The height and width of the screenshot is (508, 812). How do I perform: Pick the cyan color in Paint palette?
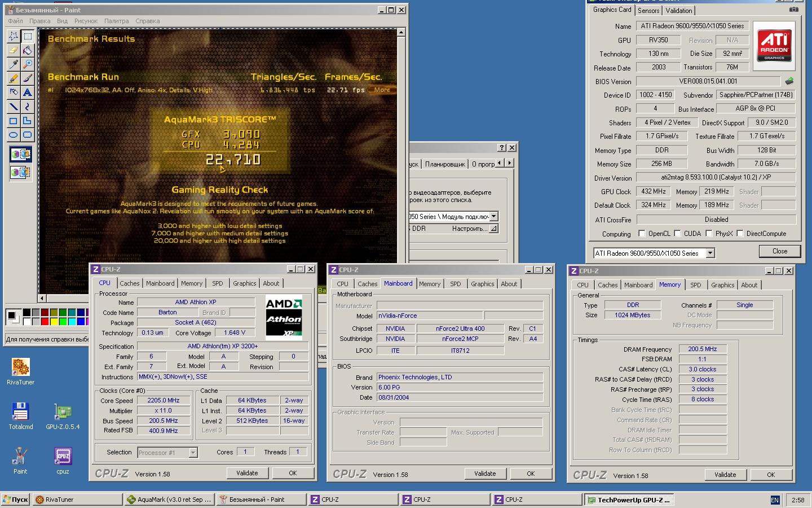(72, 321)
